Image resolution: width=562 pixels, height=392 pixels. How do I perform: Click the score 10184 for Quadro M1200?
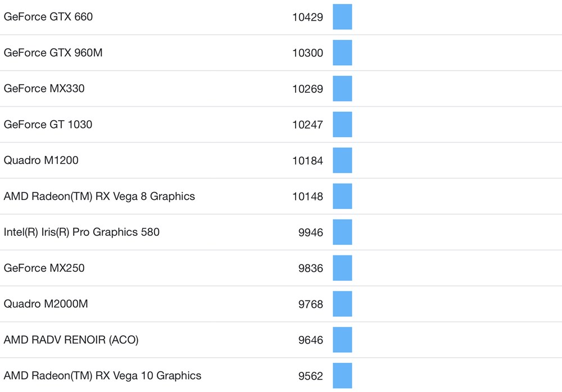(x=307, y=161)
